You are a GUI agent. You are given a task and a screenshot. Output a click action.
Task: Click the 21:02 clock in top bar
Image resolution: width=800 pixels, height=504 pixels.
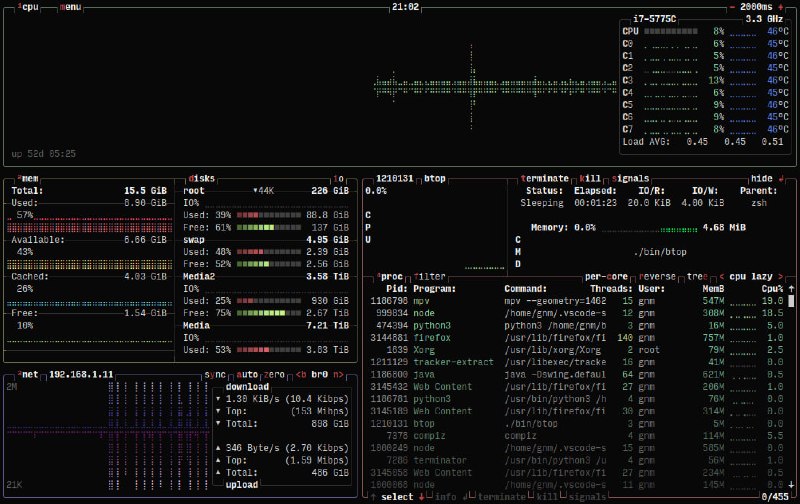[x=405, y=7]
